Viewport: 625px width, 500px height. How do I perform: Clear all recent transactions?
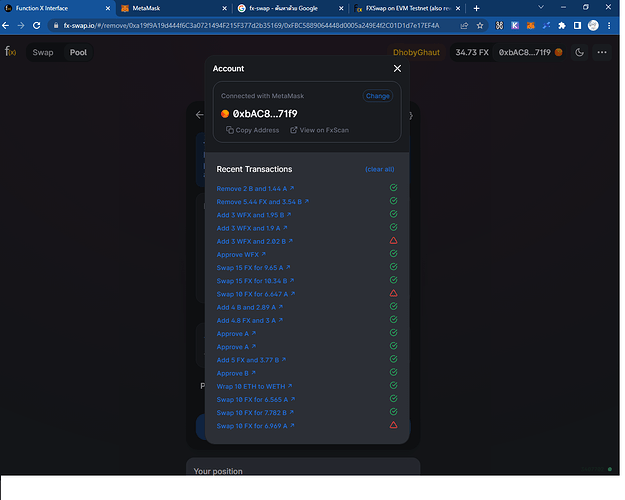(379, 169)
